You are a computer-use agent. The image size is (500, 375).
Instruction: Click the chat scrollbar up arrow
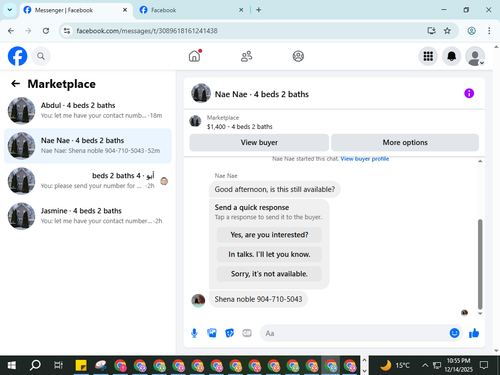[x=480, y=161]
